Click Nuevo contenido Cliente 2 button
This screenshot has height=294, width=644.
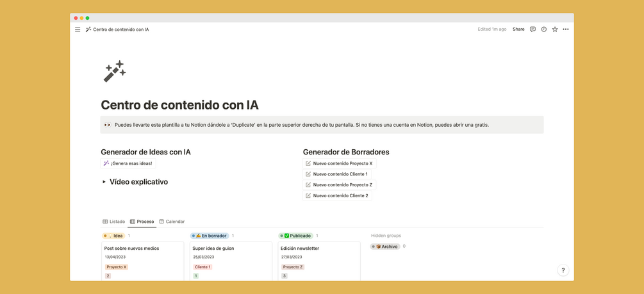click(x=337, y=195)
